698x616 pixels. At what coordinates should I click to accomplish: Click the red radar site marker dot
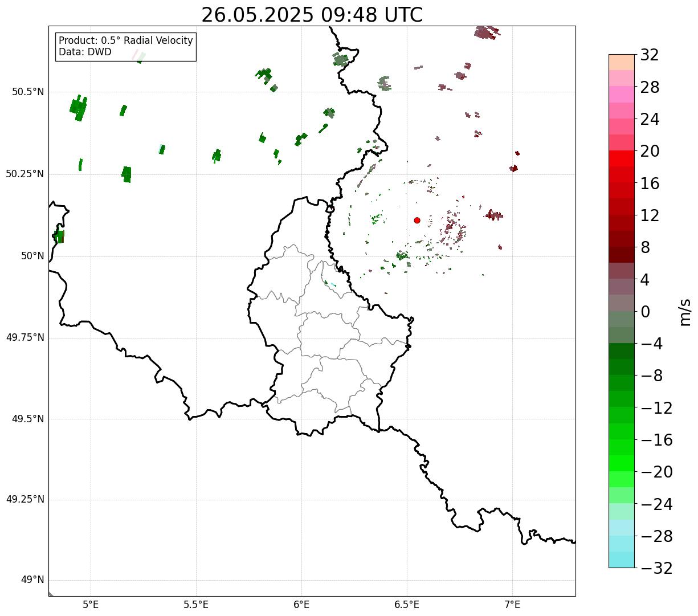[417, 221]
